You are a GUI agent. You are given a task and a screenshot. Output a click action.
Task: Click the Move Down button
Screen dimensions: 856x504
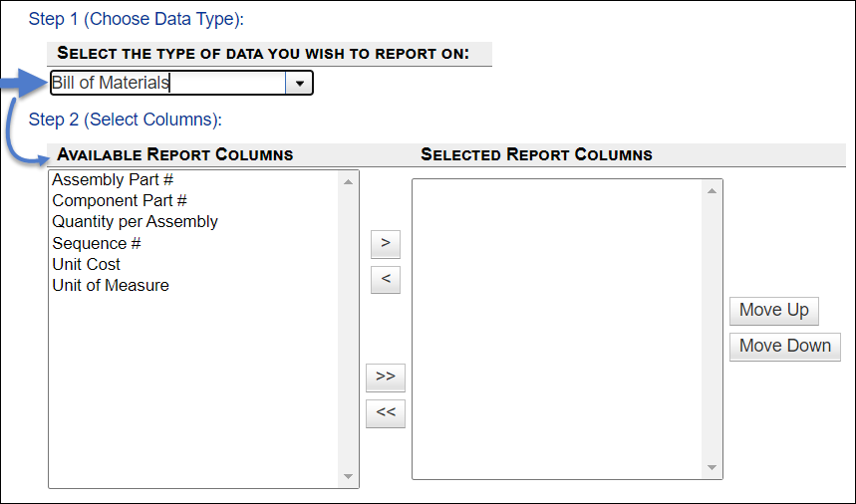click(784, 346)
